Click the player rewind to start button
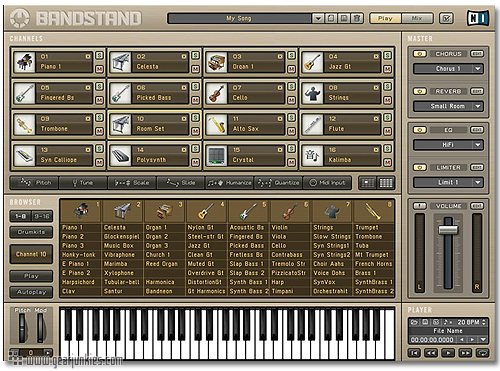Image resolution: width=500 pixels, height=371 pixels. point(414,353)
